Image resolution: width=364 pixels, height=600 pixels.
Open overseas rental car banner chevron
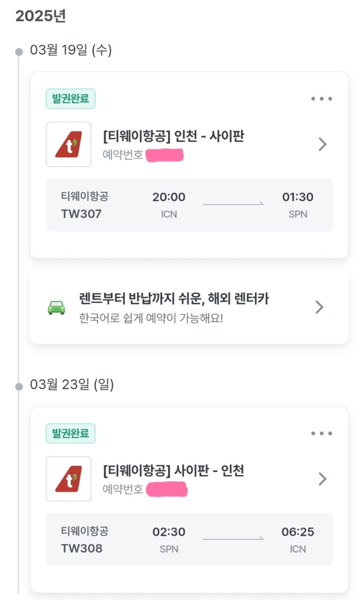pyautogui.click(x=319, y=307)
